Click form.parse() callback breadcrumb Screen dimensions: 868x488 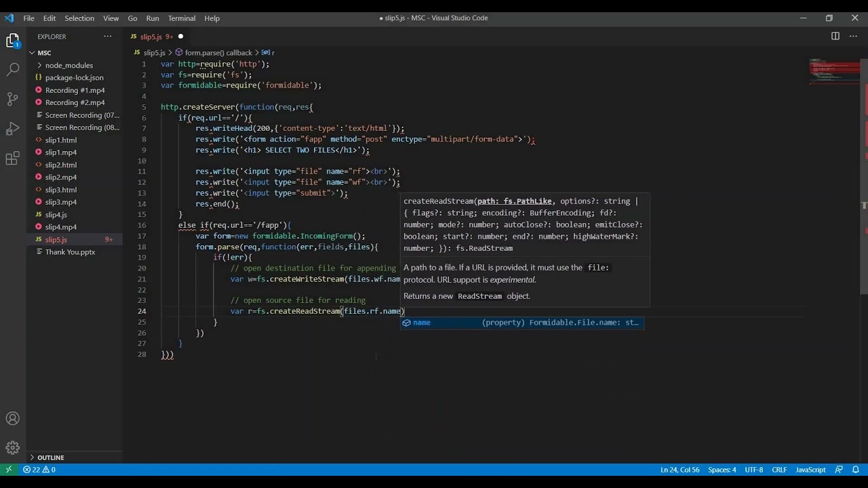click(218, 53)
